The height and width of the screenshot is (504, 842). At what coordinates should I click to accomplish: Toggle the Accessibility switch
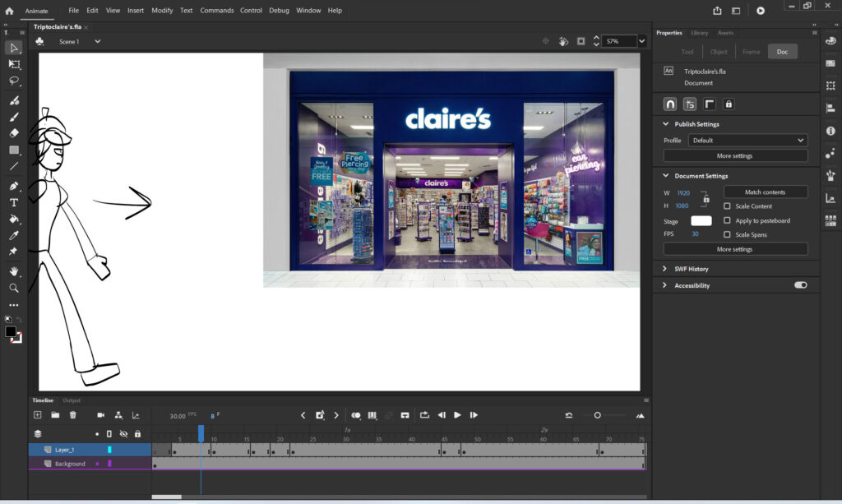pos(801,285)
